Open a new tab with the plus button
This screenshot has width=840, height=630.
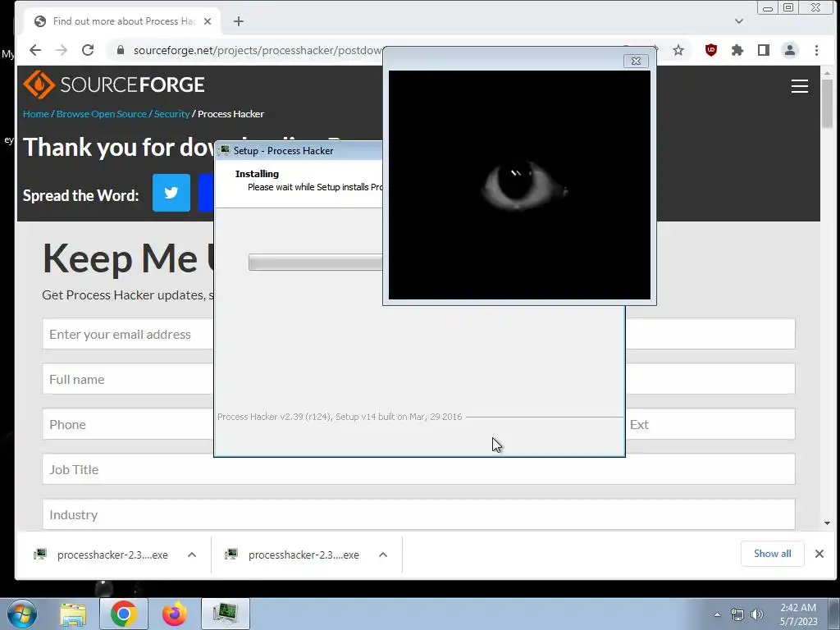[239, 21]
